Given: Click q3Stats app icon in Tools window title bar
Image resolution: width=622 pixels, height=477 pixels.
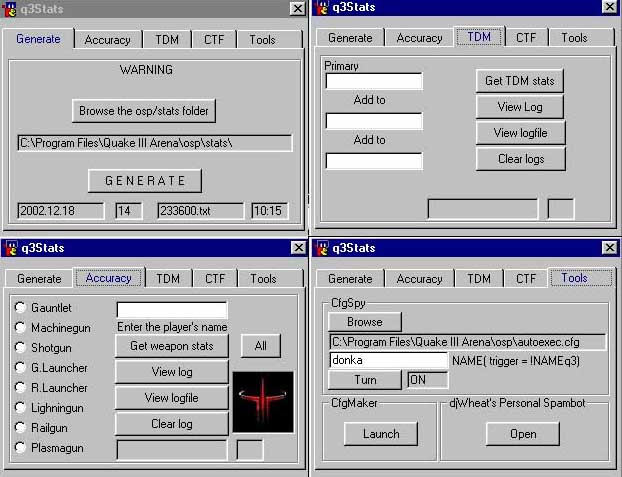Looking at the screenshot, I should (323, 248).
